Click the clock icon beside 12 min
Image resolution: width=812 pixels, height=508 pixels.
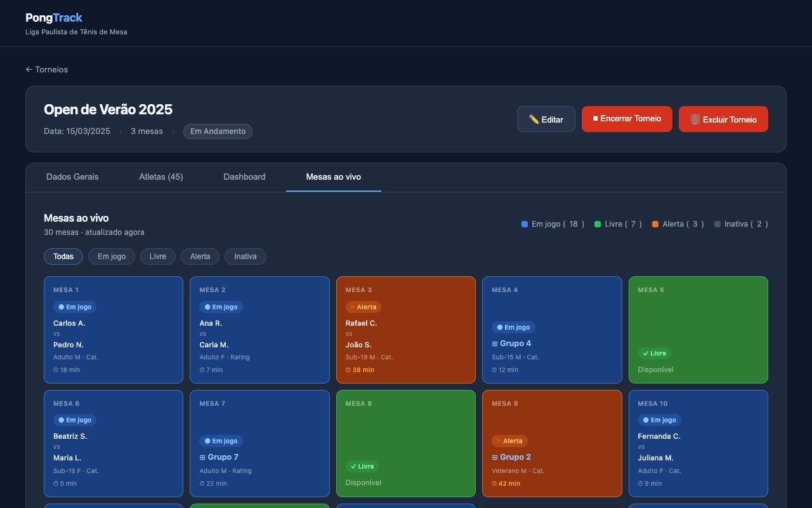coord(494,370)
